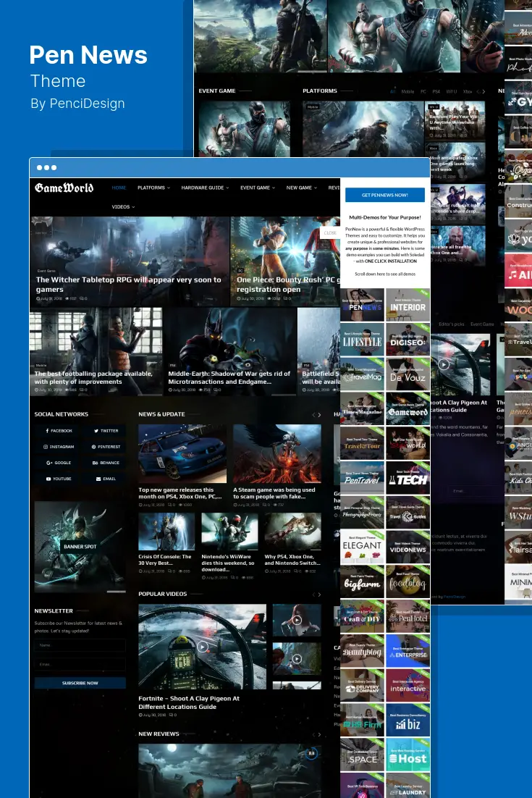
Task: Expand the Hardware Guide menu dropdown
Action: coord(205,188)
